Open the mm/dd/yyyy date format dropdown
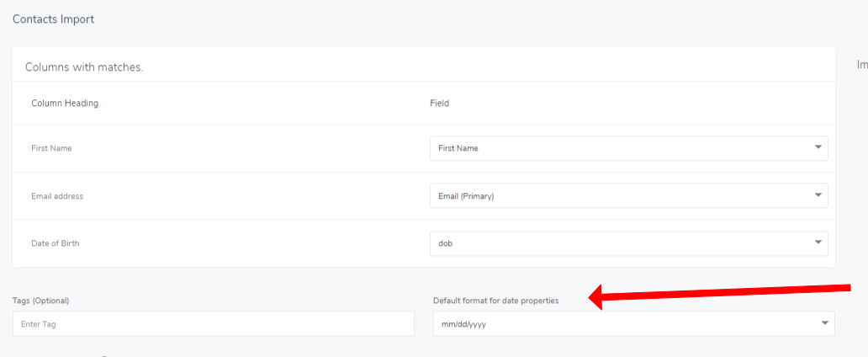This screenshot has width=868, height=357. 634,323
